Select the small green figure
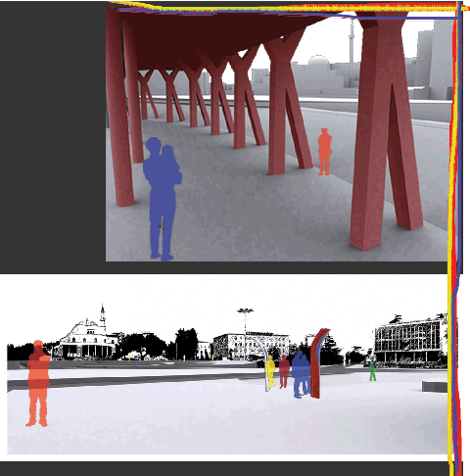 tap(372, 372)
